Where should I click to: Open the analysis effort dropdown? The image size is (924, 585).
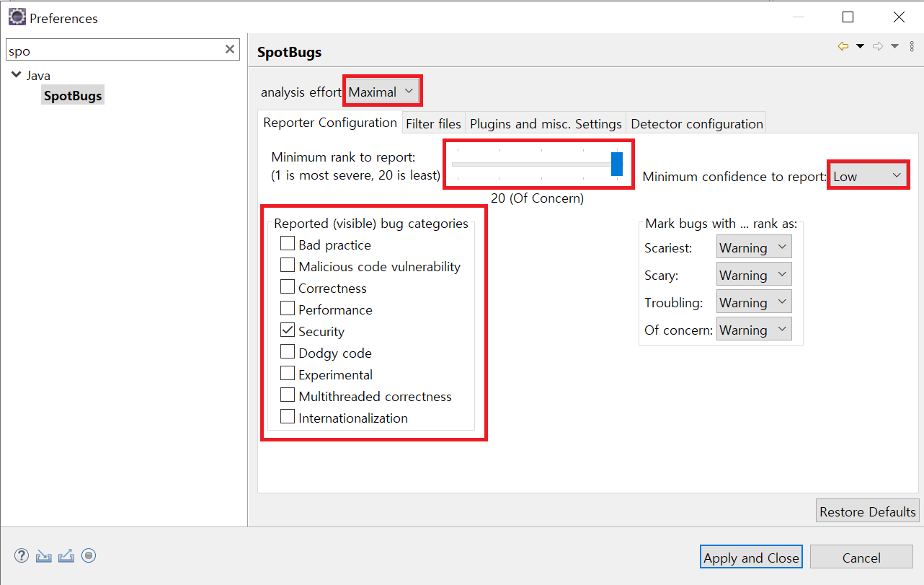[382, 92]
